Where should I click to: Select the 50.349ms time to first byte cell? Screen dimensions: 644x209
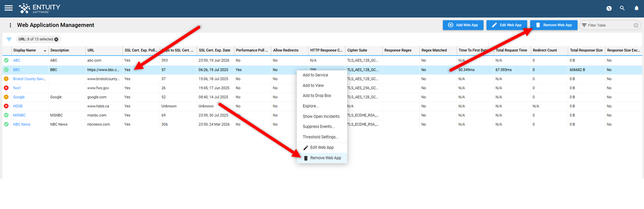coord(475,69)
